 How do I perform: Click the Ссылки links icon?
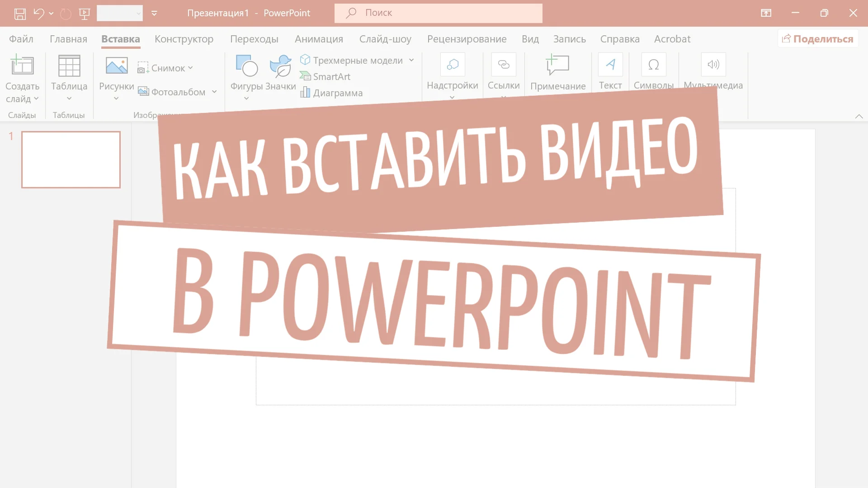point(504,65)
